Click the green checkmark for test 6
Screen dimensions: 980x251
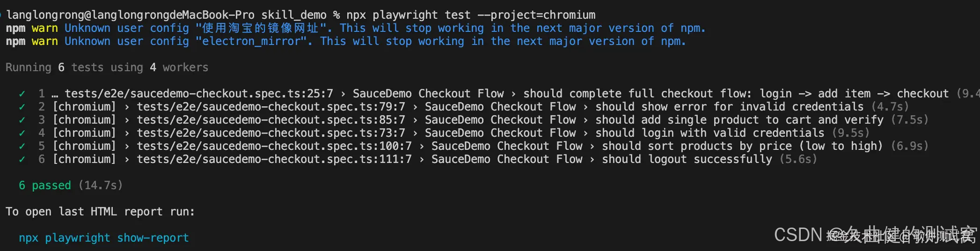(x=22, y=159)
